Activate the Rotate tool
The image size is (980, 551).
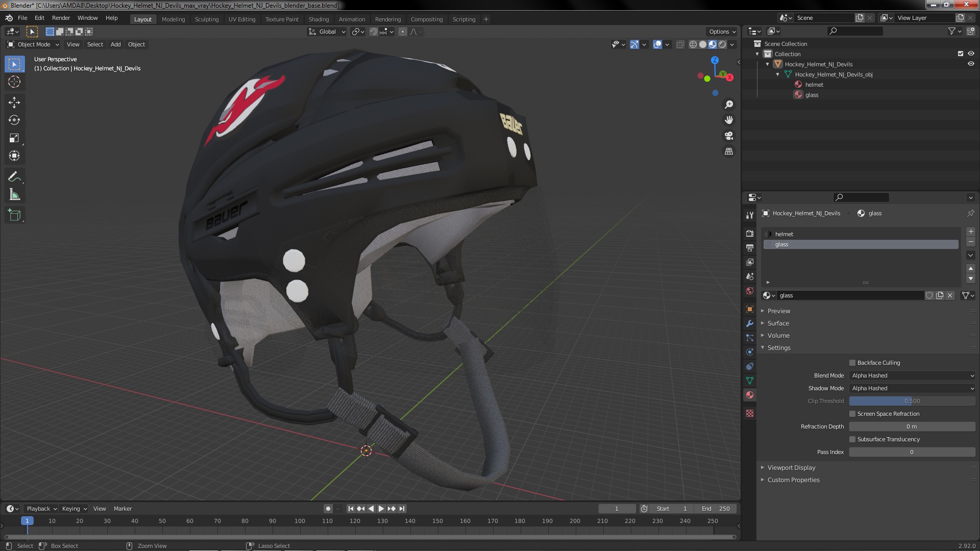14,120
